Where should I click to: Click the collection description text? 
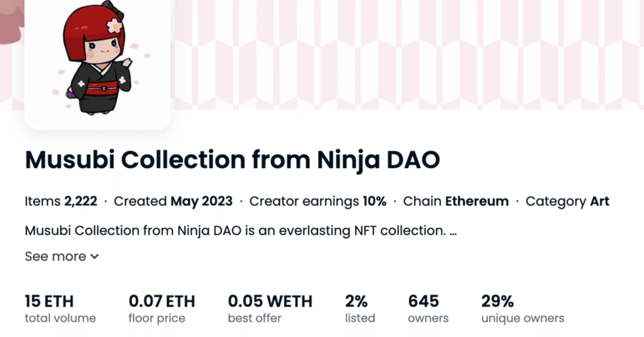240,231
